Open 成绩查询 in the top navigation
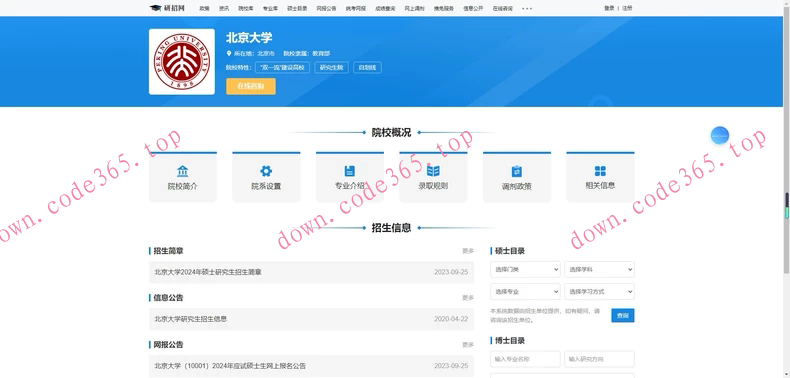790x378 pixels. pos(385,9)
